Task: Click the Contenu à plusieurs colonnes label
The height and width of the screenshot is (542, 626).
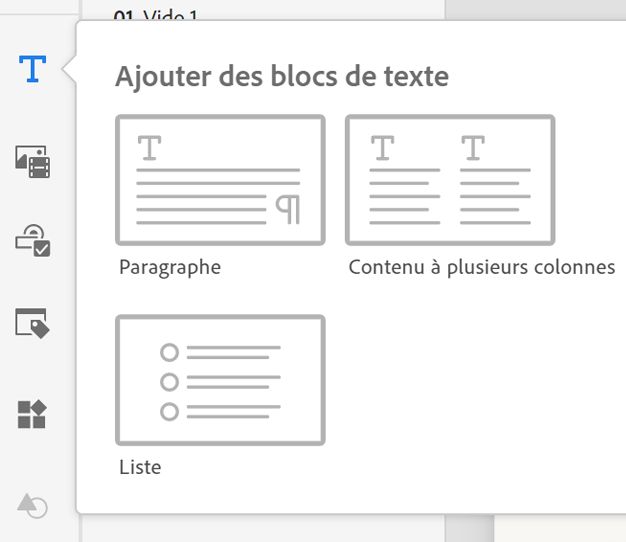Action: [x=482, y=267]
